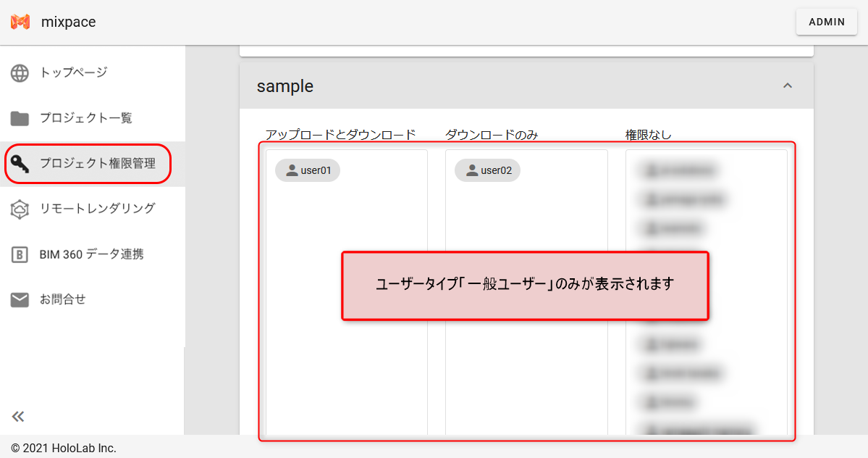Collapse the sample panel using chevron arrow
This screenshot has height=458, width=868.
(788, 86)
